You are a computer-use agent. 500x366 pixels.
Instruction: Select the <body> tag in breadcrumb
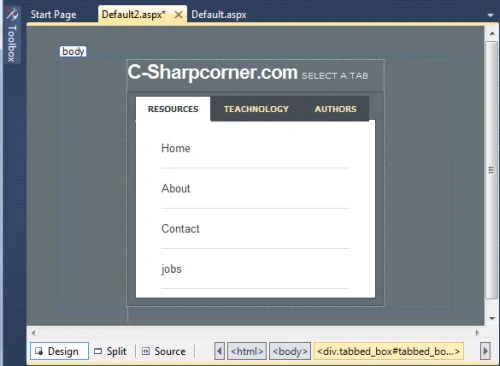pyautogui.click(x=290, y=351)
